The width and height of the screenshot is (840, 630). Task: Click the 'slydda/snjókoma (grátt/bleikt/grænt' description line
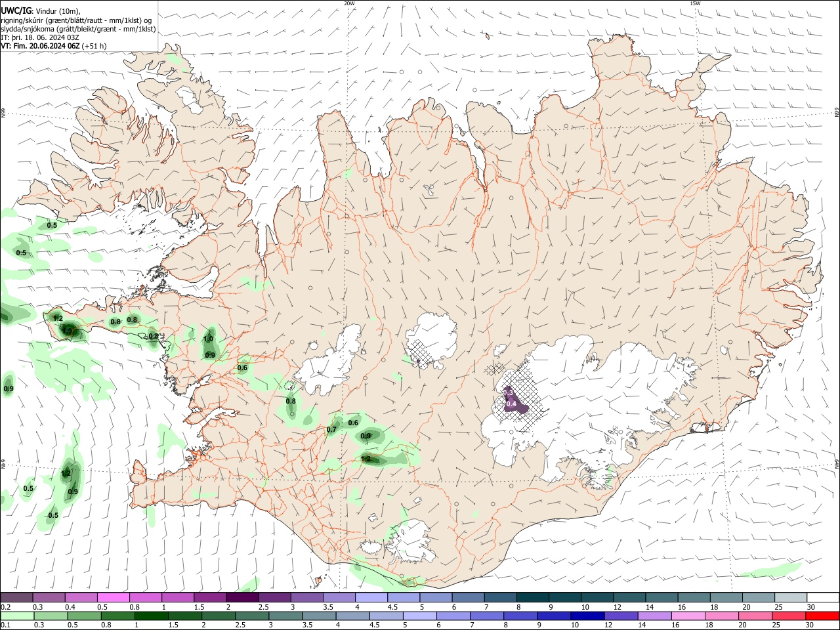click(x=78, y=29)
